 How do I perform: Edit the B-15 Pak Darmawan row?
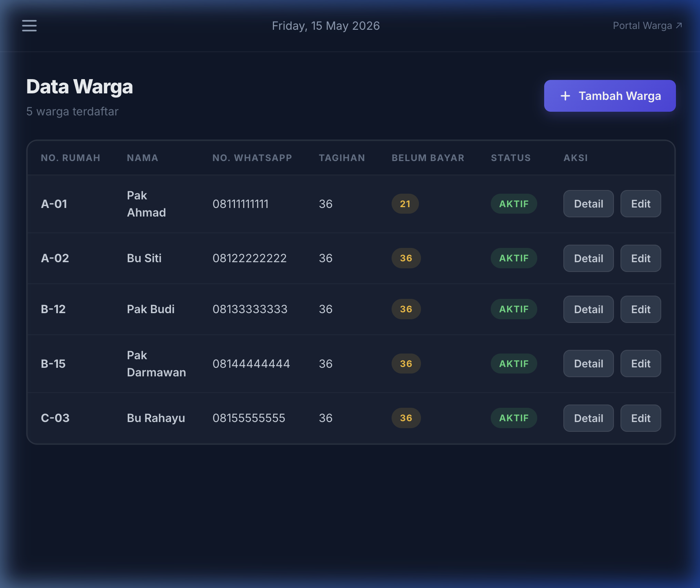point(640,363)
